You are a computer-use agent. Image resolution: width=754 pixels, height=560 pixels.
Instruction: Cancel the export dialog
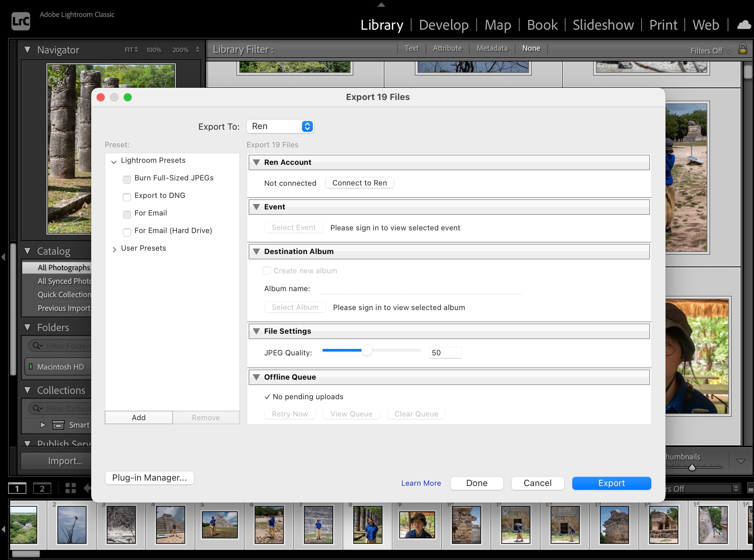coord(537,483)
